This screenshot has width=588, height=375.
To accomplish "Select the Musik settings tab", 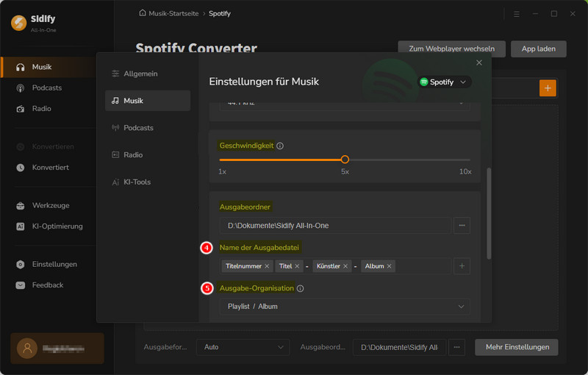I will pyautogui.click(x=148, y=101).
